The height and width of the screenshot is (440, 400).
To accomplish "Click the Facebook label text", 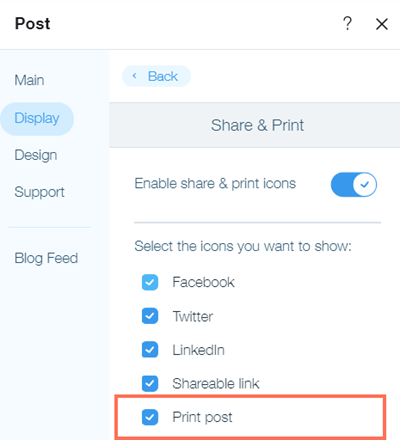I will [203, 282].
